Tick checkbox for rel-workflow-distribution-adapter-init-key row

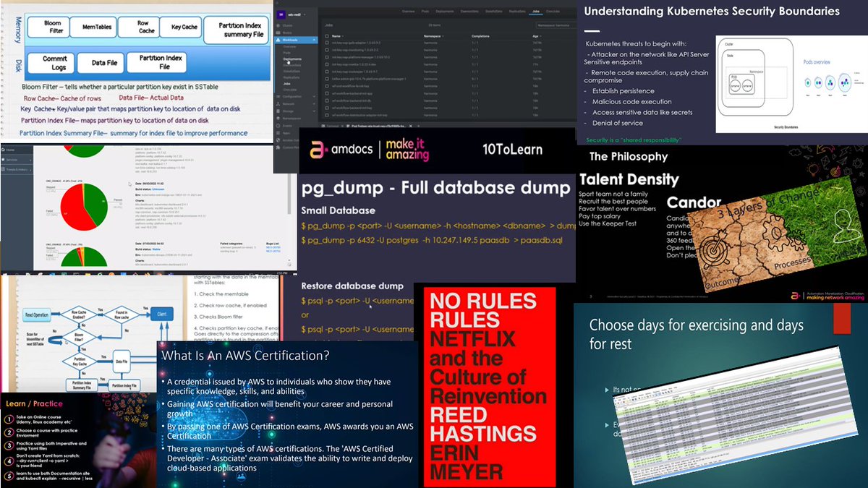327,115
